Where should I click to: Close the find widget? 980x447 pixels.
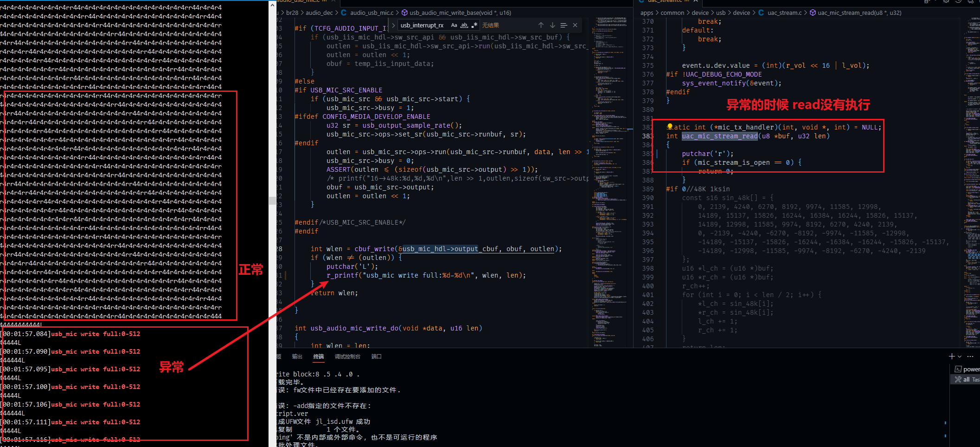(575, 25)
